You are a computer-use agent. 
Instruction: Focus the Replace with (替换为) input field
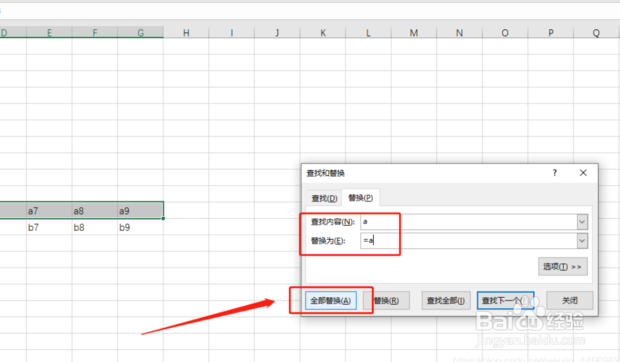(469, 241)
